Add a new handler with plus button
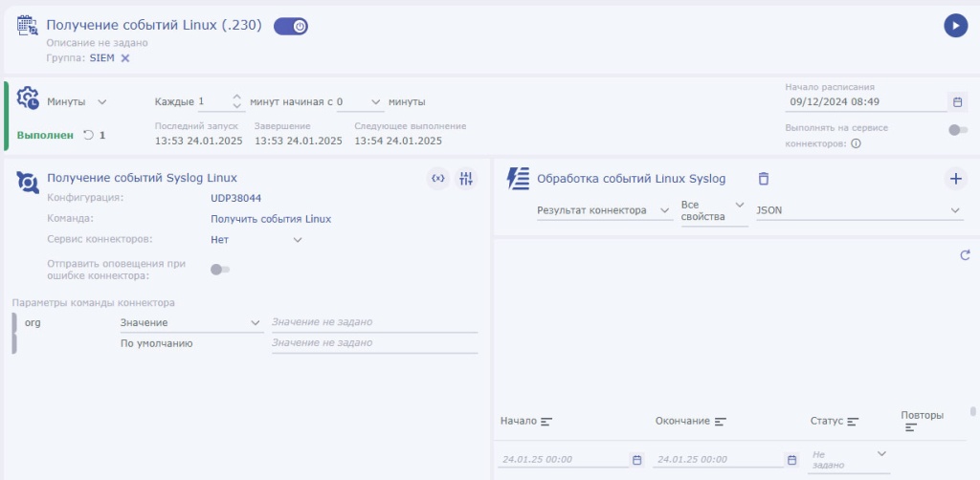 (x=955, y=178)
